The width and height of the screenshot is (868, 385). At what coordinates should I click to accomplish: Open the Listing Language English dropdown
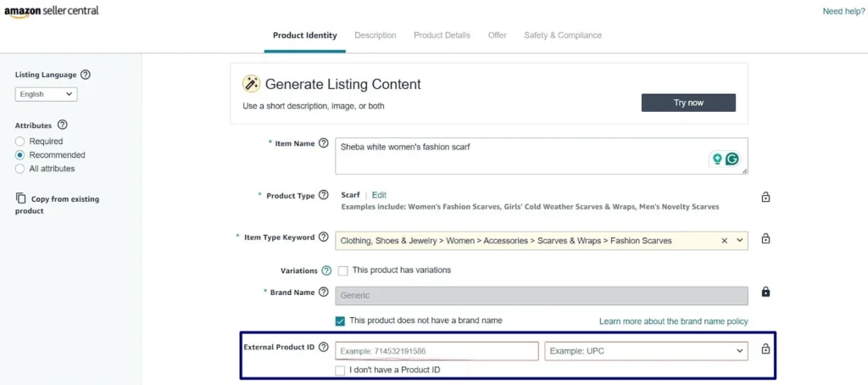pyautogui.click(x=46, y=94)
